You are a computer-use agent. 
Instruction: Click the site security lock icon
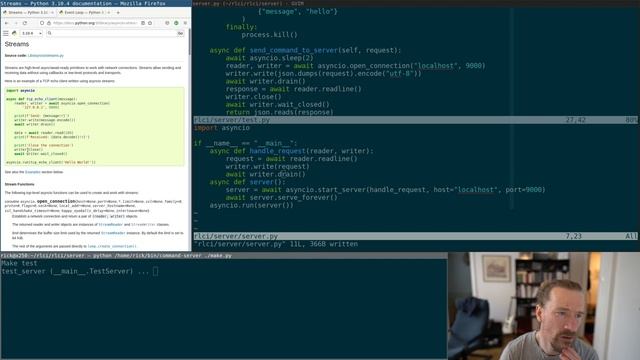coord(49,23)
